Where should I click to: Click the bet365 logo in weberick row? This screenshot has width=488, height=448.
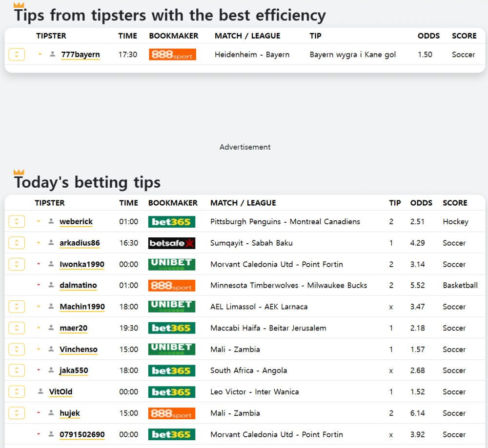172,222
